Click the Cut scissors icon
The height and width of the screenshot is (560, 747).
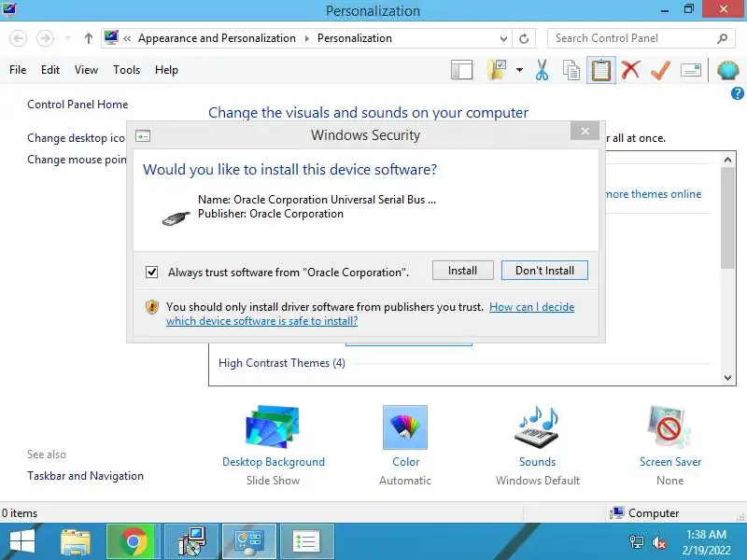pos(542,70)
